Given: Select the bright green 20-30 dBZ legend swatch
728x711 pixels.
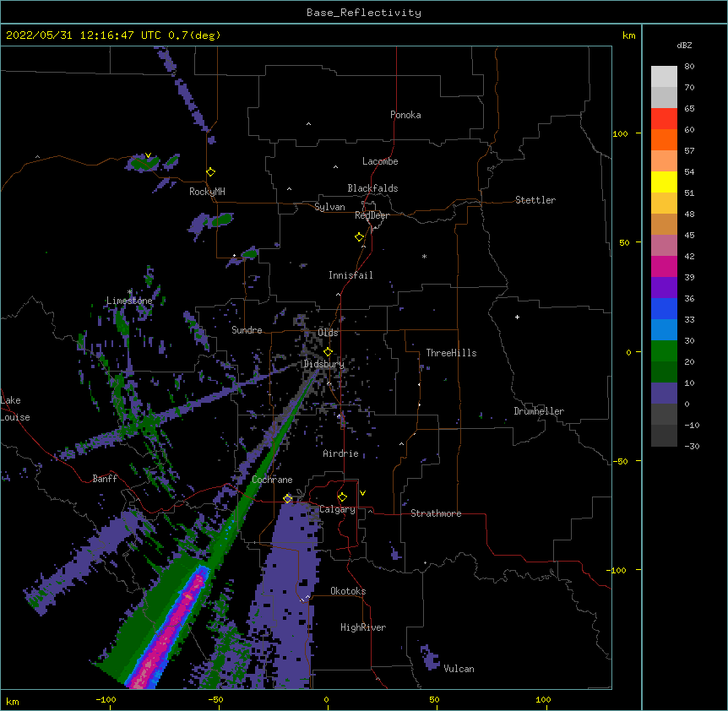Looking at the screenshot, I should (x=664, y=351).
